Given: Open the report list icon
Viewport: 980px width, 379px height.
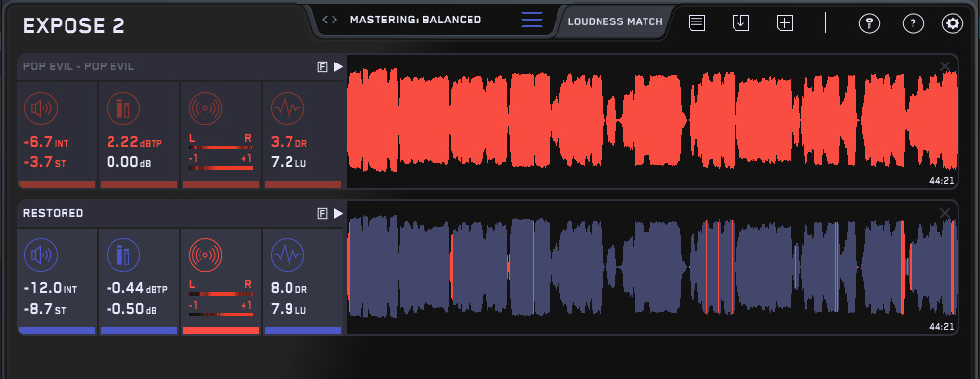Looking at the screenshot, I should pos(697,23).
